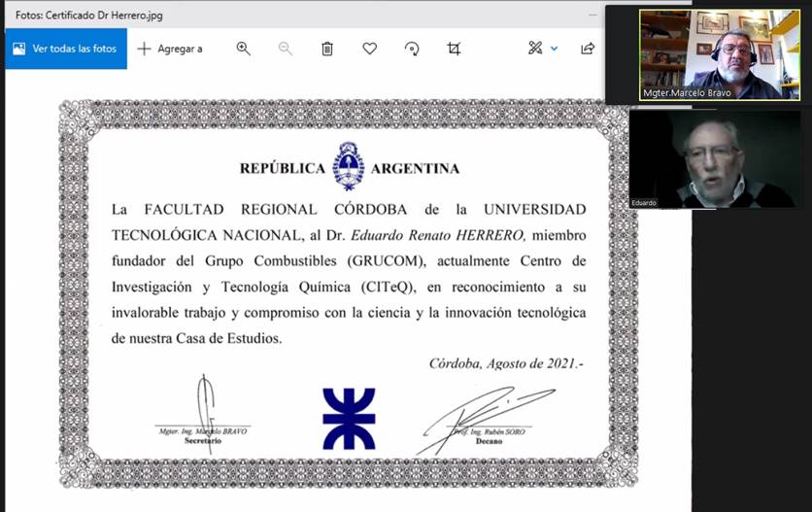Click the 'Mgter.Marcelo Bravo' name label
The height and width of the screenshot is (512, 812).
coord(687,92)
